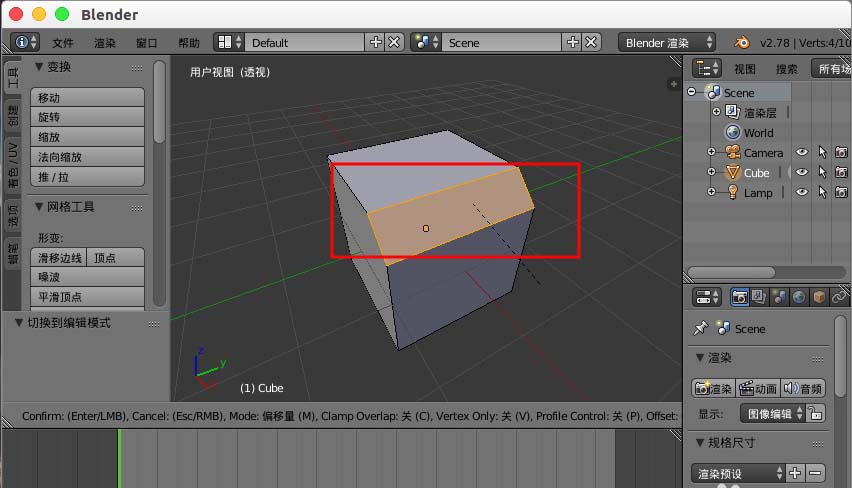Toggle Cube renderability icon in outliner
Viewport: 852px width, 488px height.
click(x=841, y=172)
